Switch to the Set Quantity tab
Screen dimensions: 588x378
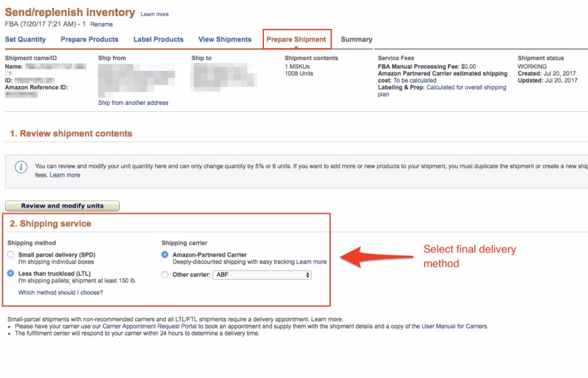point(25,39)
